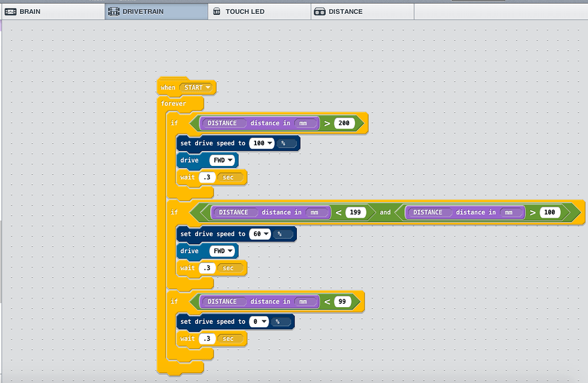The width and height of the screenshot is (588, 383).
Task: Click the 200 comparison value field
Action: click(344, 123)
